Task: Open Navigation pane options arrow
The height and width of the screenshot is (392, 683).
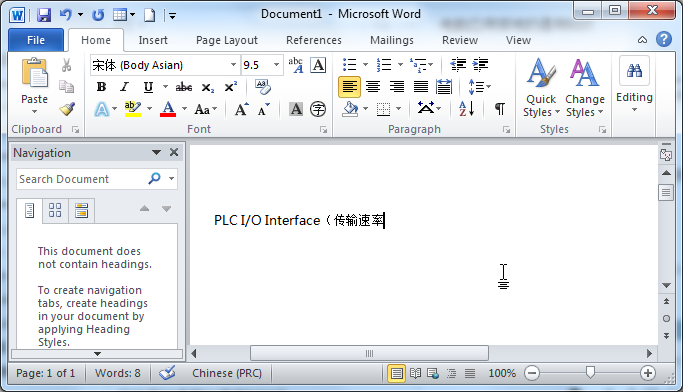Action: (156, 152)
